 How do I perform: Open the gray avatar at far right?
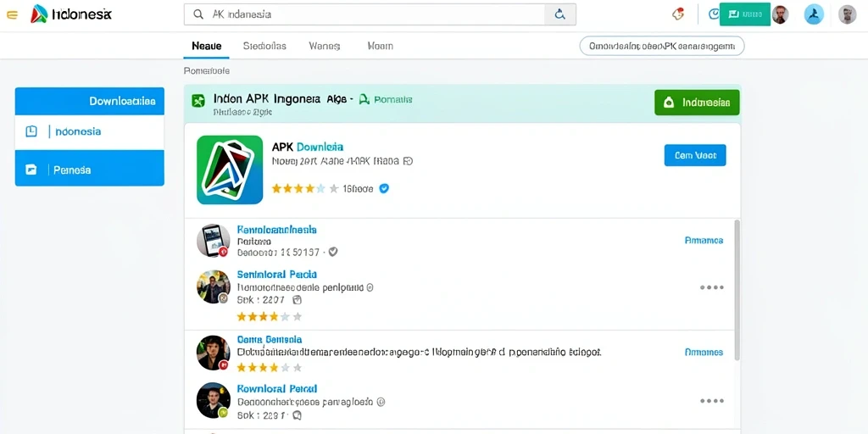[847, 15]
